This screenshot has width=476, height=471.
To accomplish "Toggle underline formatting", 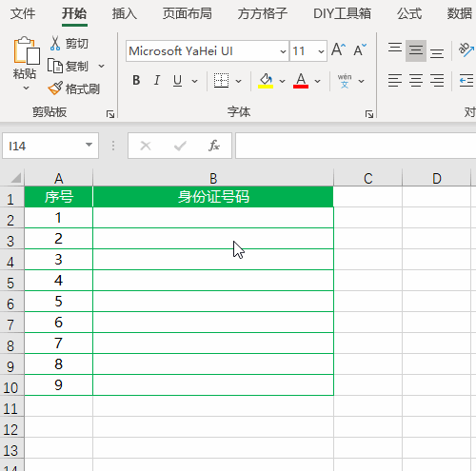I will click(177, 81).
